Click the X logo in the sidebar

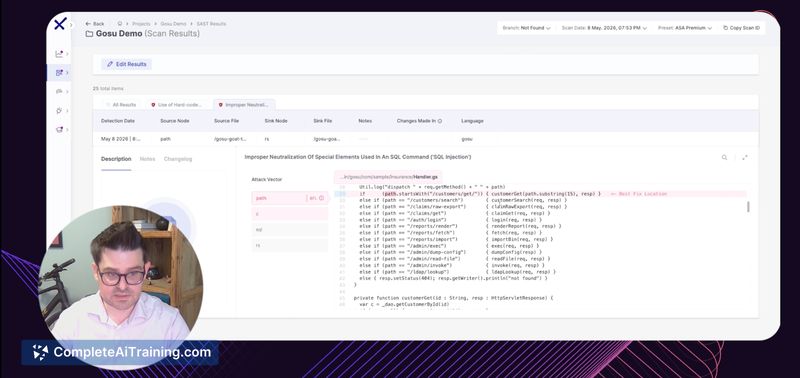60,24
